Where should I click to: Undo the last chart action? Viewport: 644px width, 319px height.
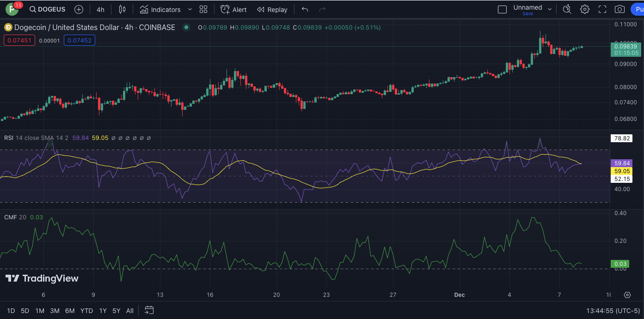(x=305, y=9)
